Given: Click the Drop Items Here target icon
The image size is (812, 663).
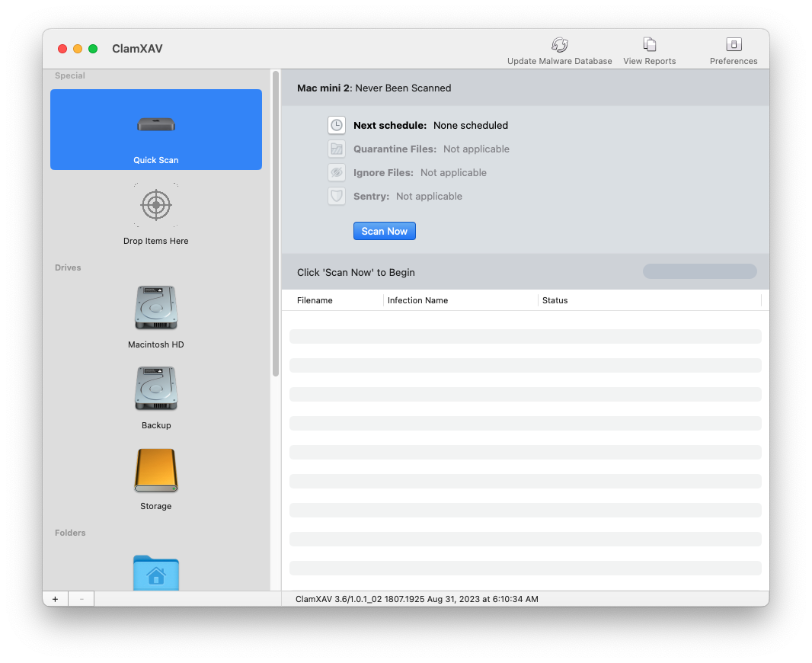Looking at the screenshot, I should pos(156,205).
